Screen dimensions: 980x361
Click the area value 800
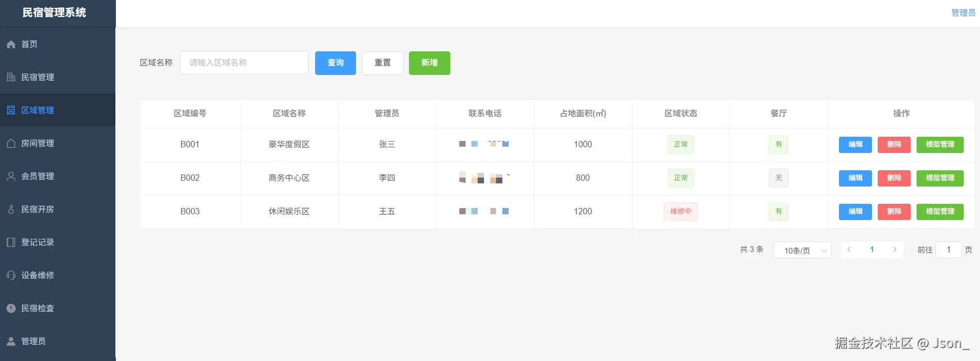click(583, 178)
